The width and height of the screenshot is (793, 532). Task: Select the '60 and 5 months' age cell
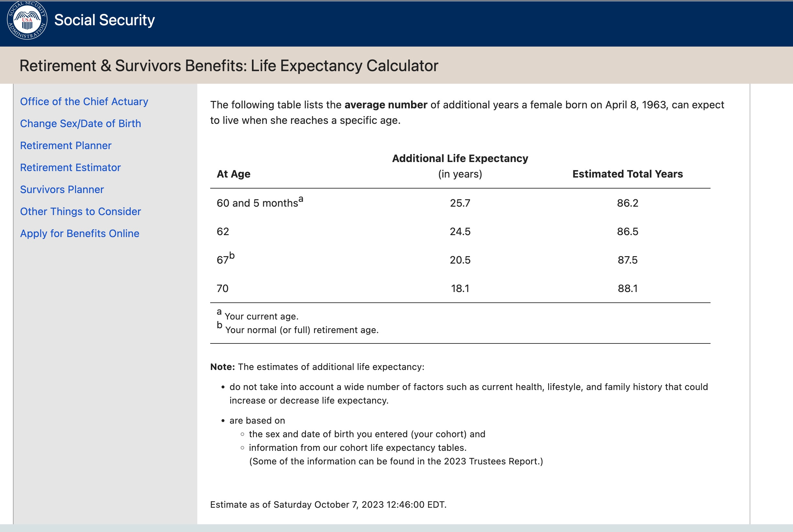(260, 202)
